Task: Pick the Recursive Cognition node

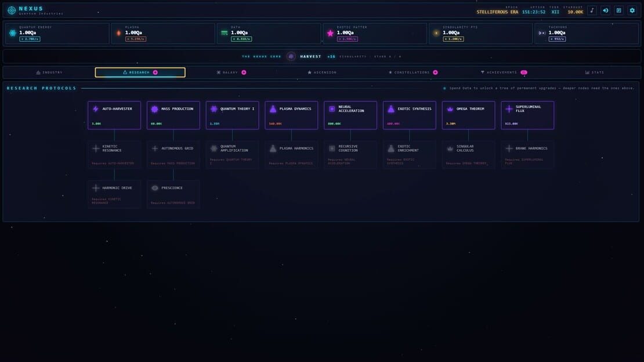Action: 350,155
